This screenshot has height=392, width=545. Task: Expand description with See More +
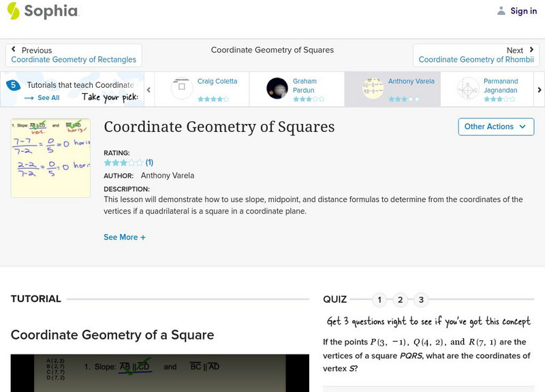pos(124,238)
